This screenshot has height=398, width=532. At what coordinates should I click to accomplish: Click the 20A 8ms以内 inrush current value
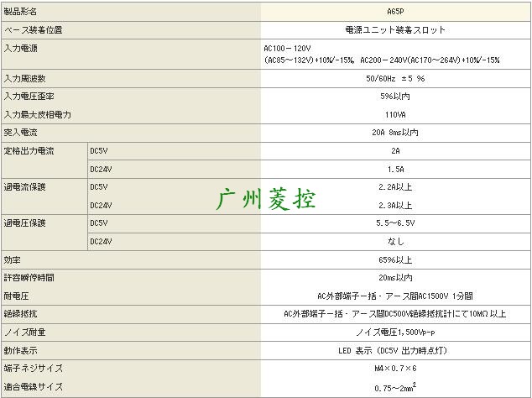click(394, 132)
